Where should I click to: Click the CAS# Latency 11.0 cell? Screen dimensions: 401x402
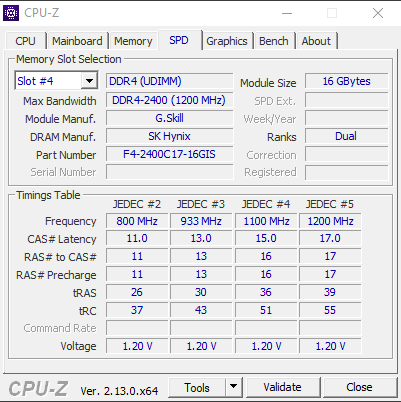coord(137,238)
